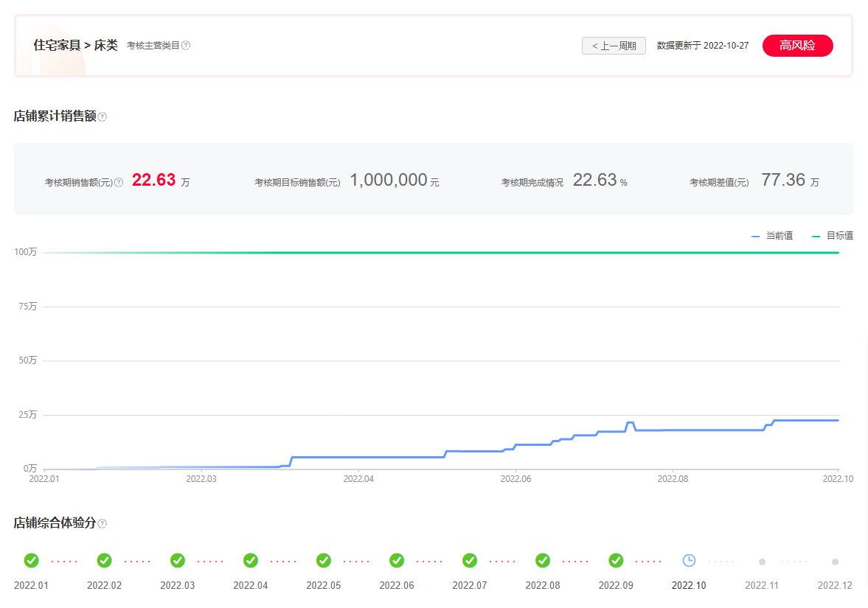Click the 2022.05 month label in timeline

click(323, 585)
